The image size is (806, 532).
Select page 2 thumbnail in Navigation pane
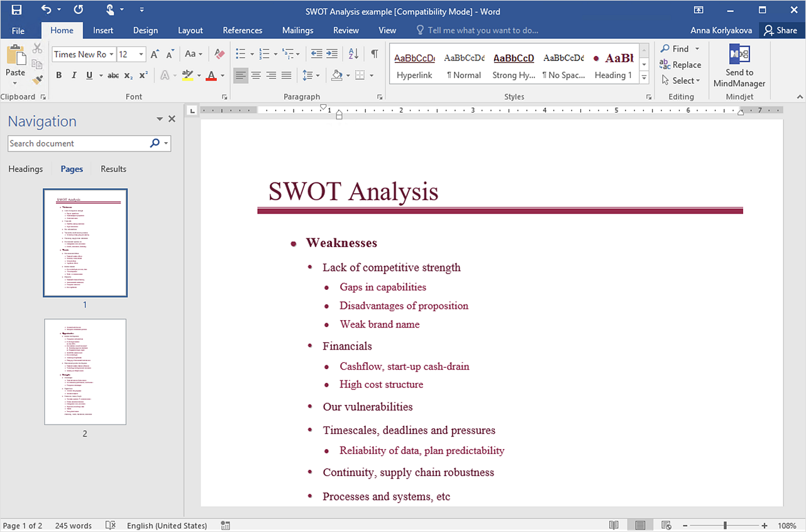coord(85,372)
